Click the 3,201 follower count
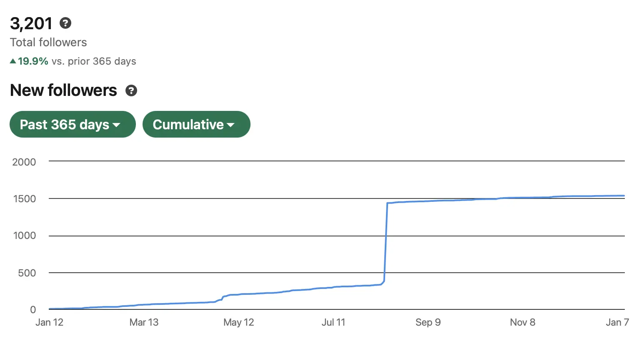Screen dimensions: 644x344 [x=30, y=24]
